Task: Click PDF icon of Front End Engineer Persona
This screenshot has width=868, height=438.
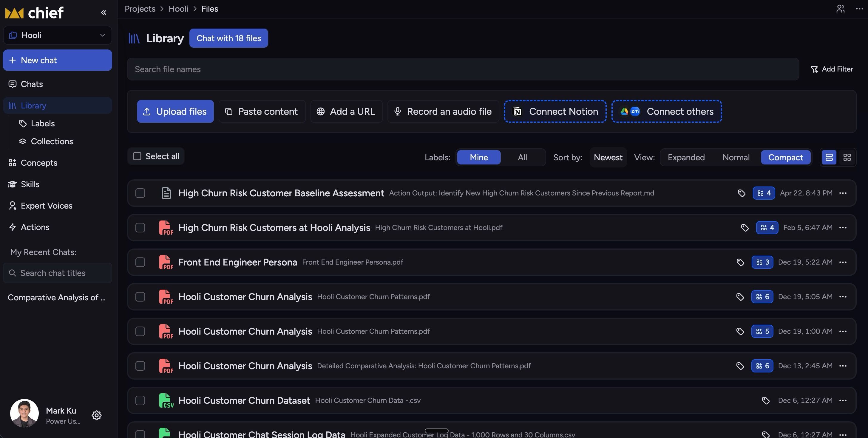Action: (166, 262)
